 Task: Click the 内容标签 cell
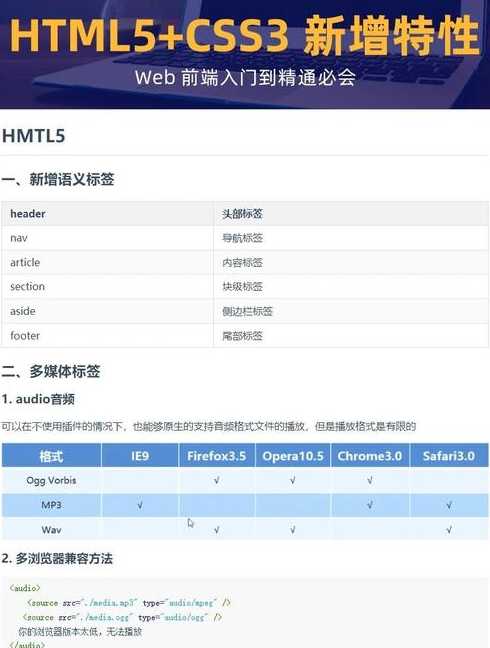tap(351, 262)
